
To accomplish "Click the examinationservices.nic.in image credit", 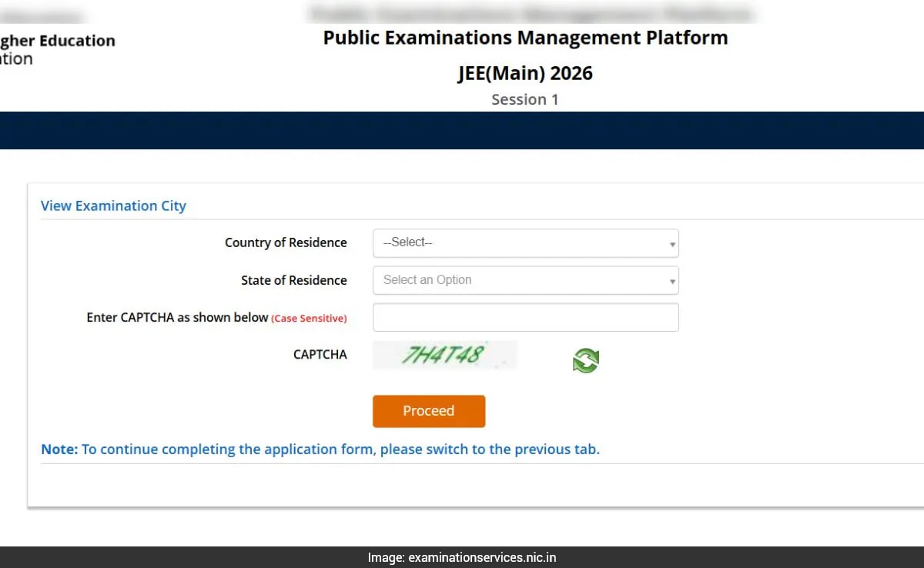I will 462,557.
